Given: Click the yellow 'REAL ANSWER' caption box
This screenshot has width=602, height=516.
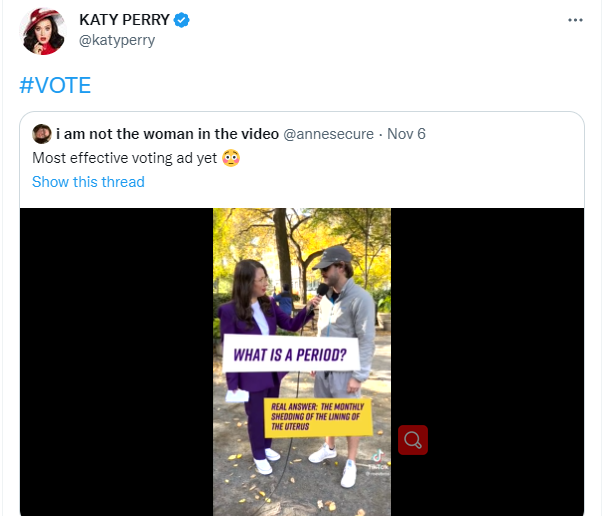Looking at the screenshot, I should 318,417.
